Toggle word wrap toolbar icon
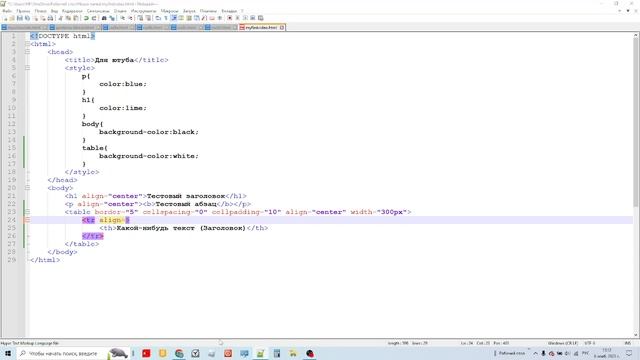The width and height of the screenshot is (640, 360). click(158, 18)
